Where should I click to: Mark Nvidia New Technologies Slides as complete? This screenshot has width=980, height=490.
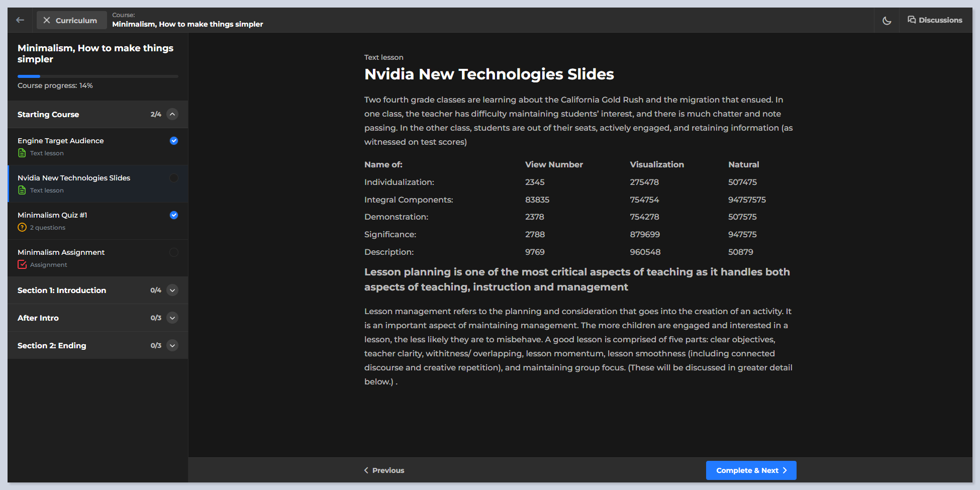pos(174,178)
